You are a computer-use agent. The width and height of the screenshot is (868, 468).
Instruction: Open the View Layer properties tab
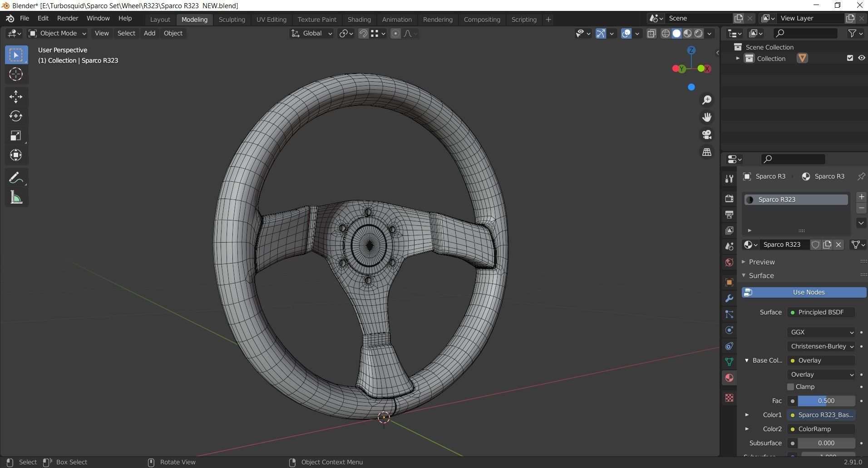(x=729, y=230)
